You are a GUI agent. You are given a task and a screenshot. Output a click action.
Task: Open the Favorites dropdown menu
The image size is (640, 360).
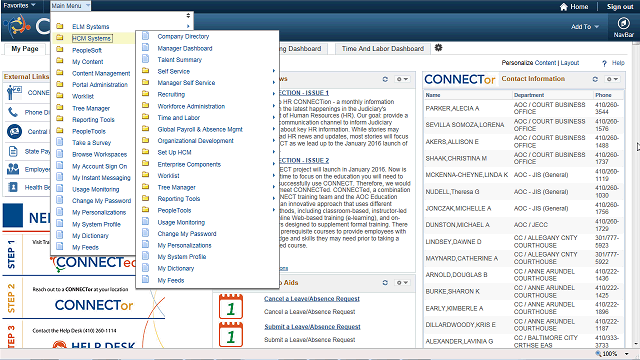19,5
